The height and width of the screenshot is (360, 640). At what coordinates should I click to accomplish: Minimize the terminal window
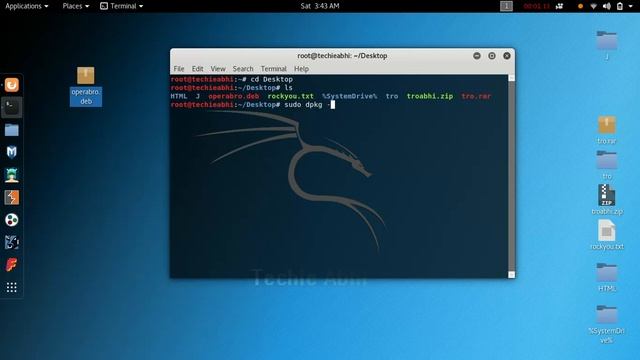tap(477, 56)
